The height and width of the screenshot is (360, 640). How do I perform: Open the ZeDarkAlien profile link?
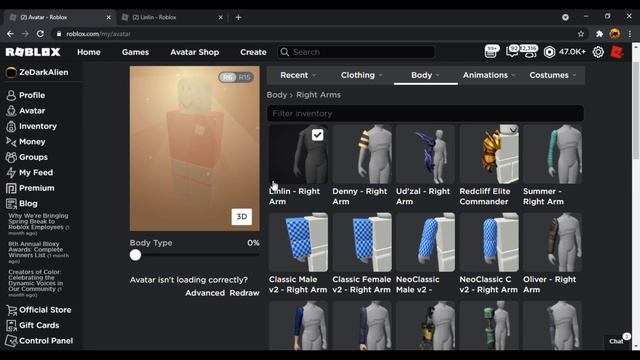(x=38, y=72)
